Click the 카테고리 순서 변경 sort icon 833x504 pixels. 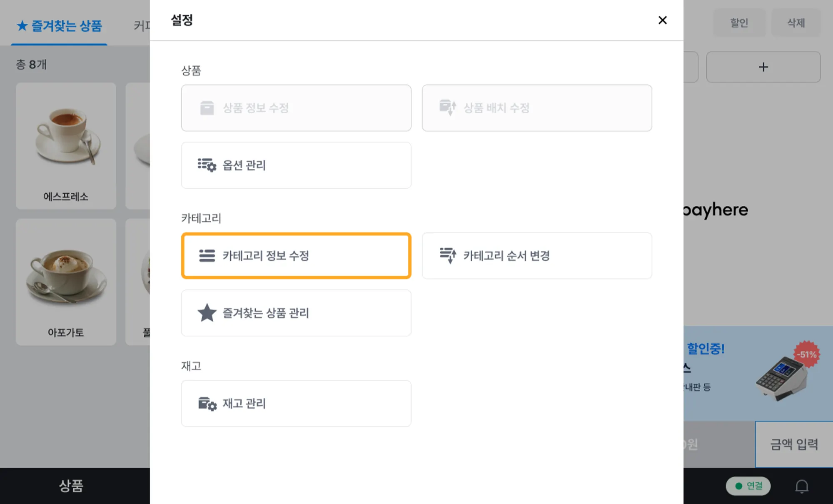(448, 255)
